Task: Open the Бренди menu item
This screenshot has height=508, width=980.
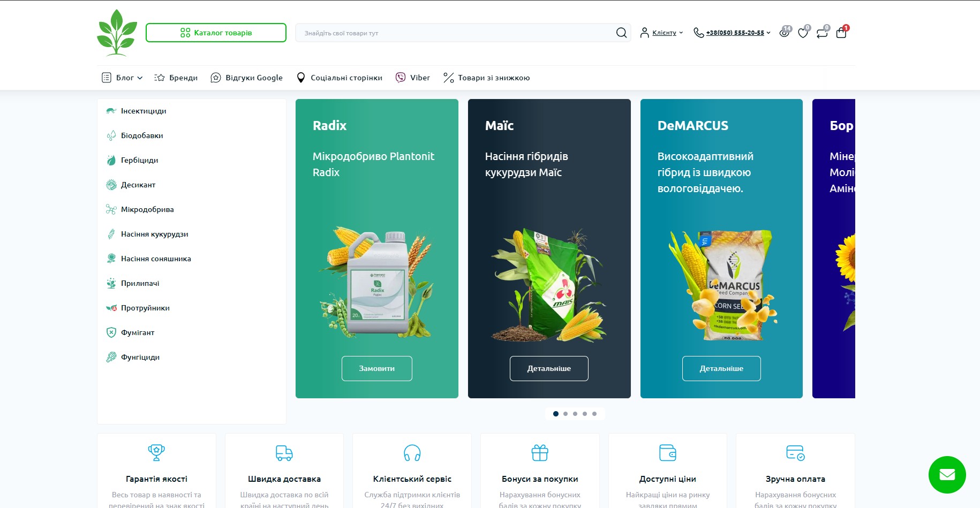Action: [x=183, y=78]
